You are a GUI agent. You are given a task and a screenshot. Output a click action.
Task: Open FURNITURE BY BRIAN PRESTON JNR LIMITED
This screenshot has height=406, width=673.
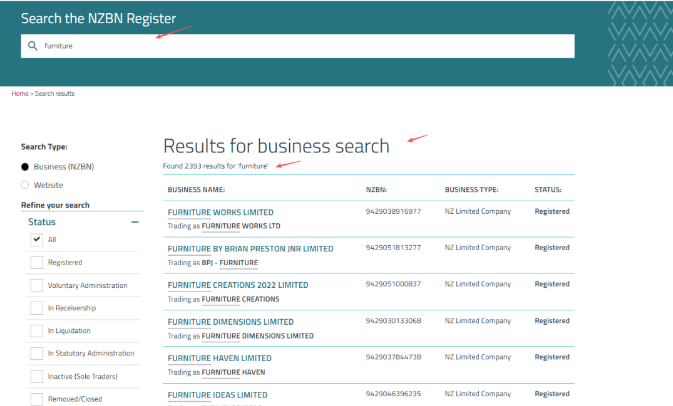[x=250, y=248]
